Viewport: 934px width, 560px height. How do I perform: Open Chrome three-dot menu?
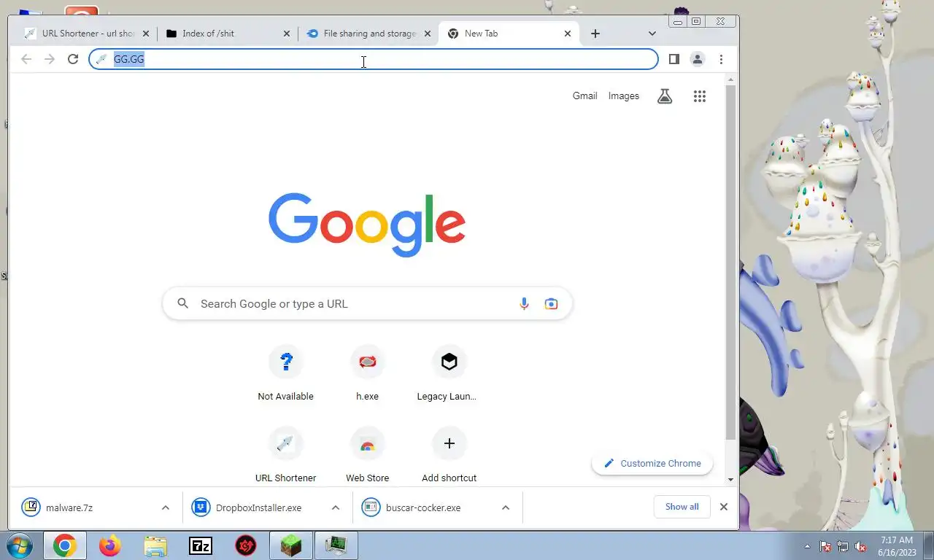tap(721, 59)
